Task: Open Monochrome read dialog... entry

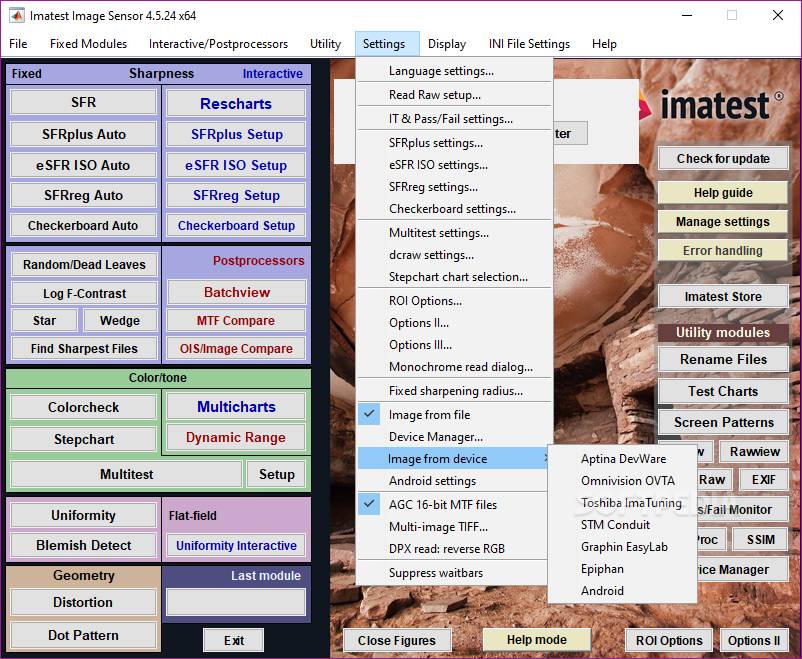Action: tap(454, 367)
